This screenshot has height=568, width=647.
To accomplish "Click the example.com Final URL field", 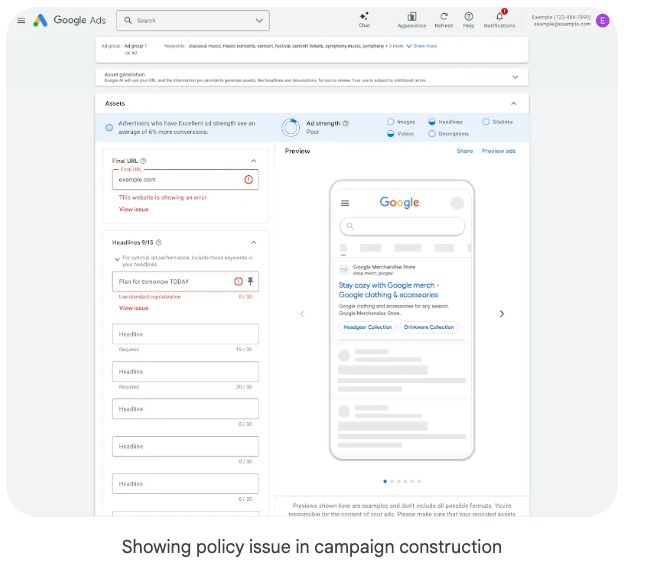I will 185,179.
